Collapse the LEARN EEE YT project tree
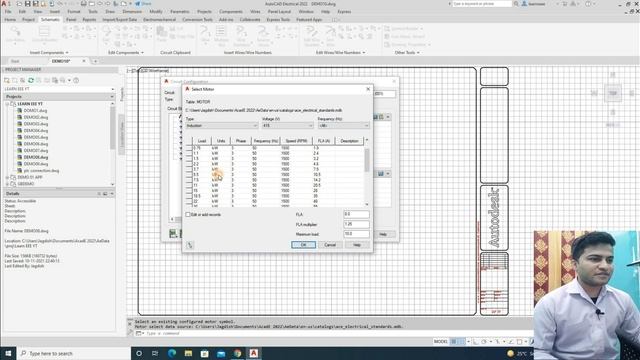The width and height of the screenshot is (640, 360). [7, 104]
